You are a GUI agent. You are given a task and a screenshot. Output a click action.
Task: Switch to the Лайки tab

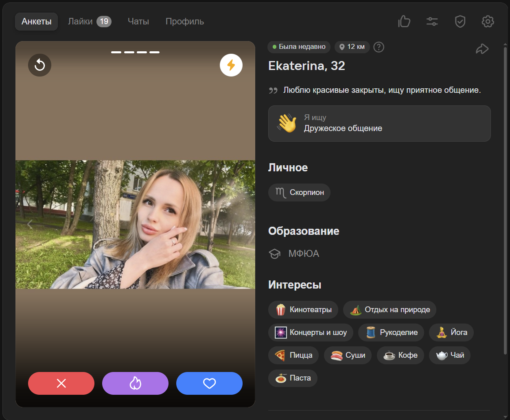point(89,22)
